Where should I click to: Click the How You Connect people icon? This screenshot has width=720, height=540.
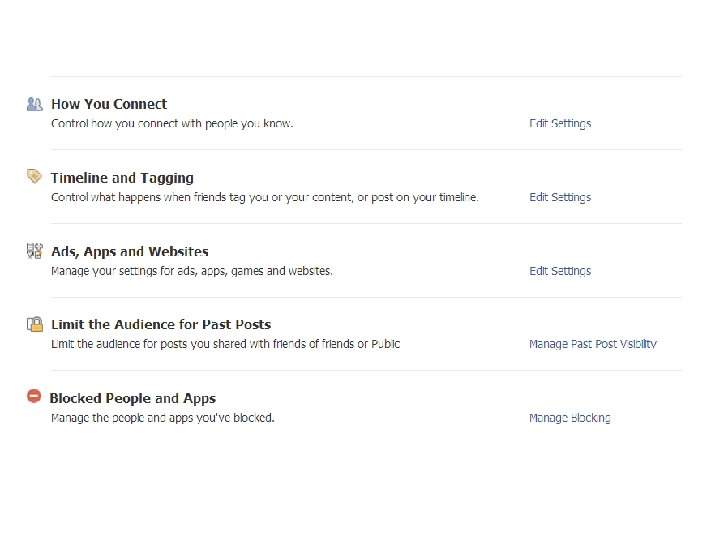[x=35, y=103]
